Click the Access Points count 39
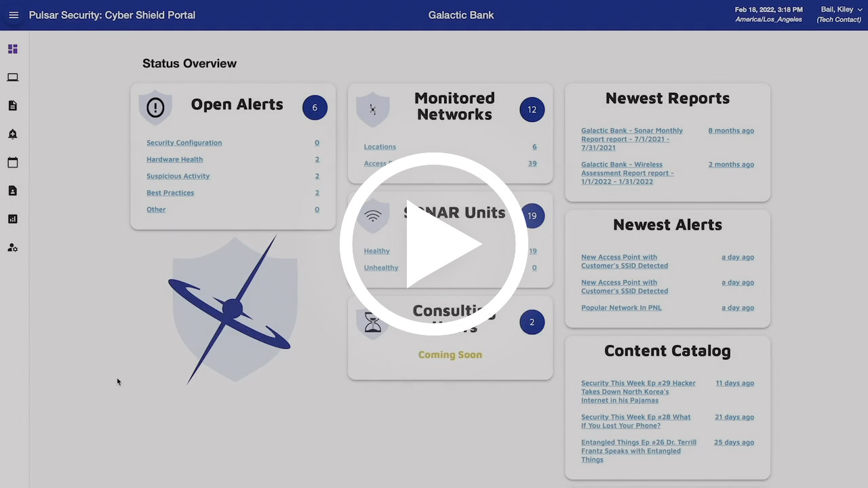Image resolution: width=868 pixels, height=488 pixels. pyautogui.click(x=532, y=163)
